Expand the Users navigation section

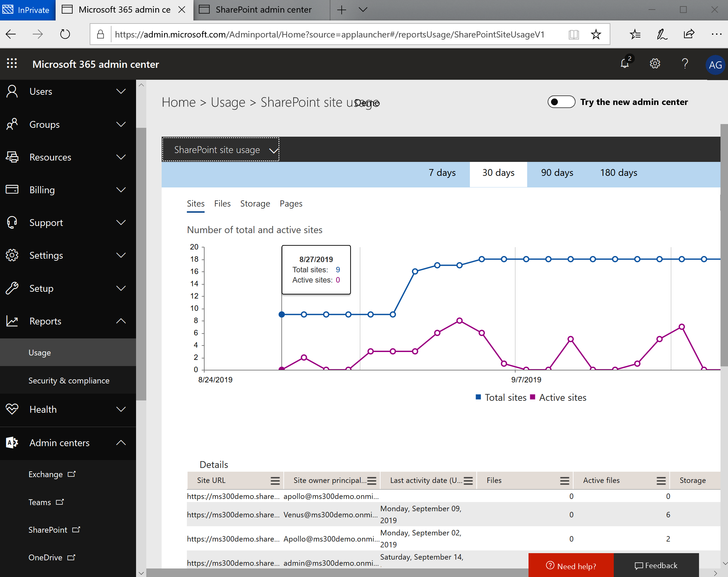click(x=68, y=91)
